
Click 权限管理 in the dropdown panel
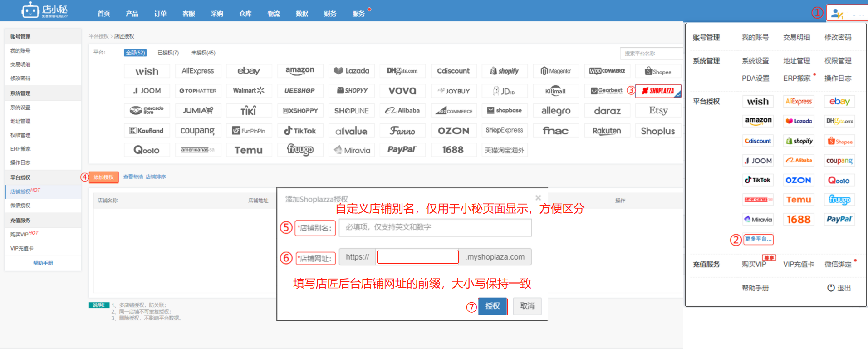pyautogui.click(x=838, y=61)
